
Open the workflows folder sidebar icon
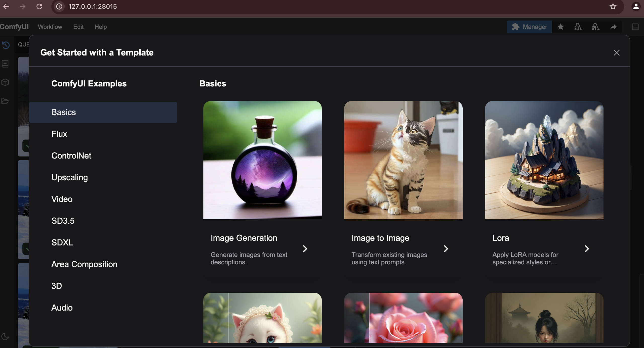point(5,101)
